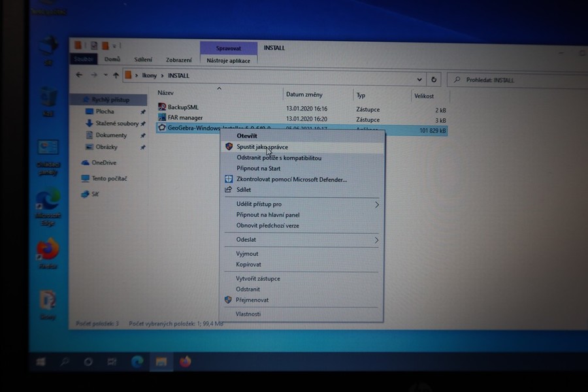This screenshot has width=588, height=392.
Task: Open 'OneDrive' in navigation pane
Action: point(104,163)
